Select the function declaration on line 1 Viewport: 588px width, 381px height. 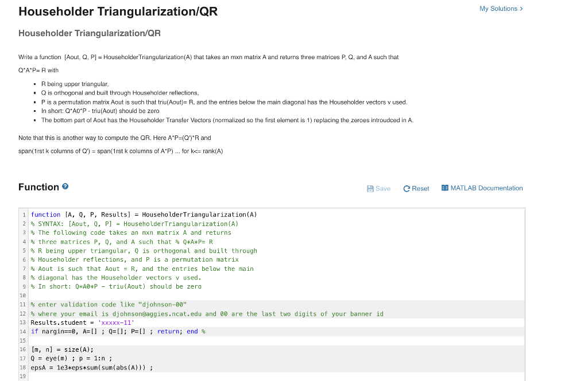tap(144, 214)
